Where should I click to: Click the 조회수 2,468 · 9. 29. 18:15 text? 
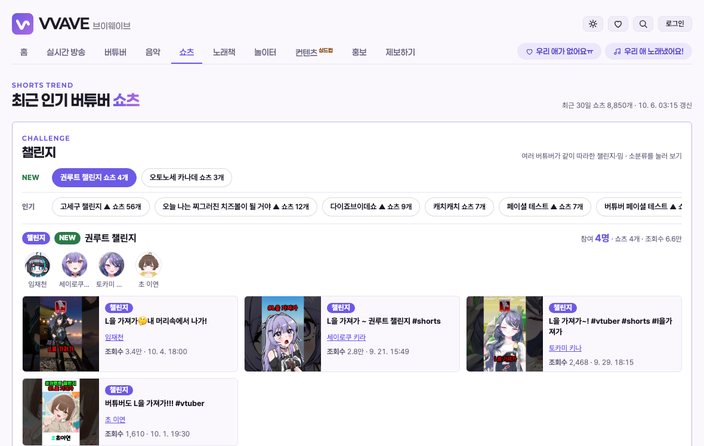(x=591, y=362)
